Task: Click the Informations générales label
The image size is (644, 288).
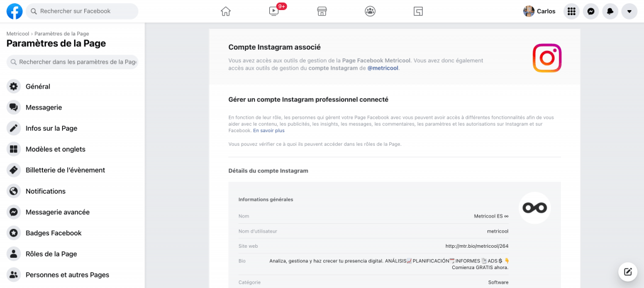Action: tap(266, 200)
